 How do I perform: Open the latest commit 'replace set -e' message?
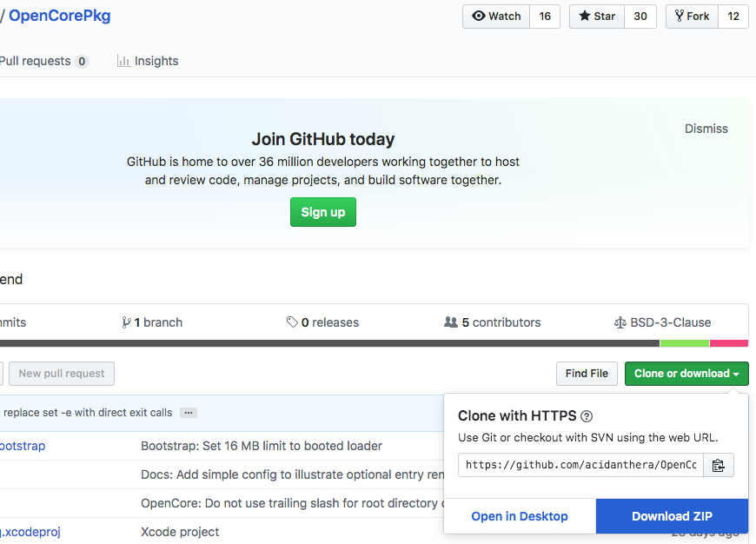click(88, 413)
